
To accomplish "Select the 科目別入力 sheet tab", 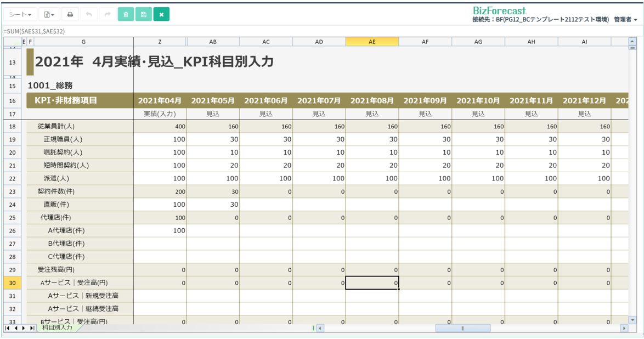I will click(x=57, y=327).
